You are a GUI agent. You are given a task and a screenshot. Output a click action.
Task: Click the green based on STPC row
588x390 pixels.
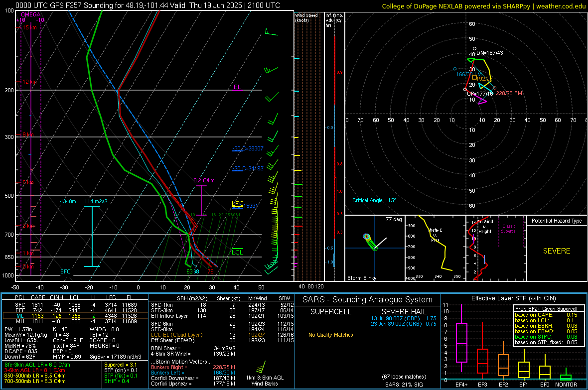(x=546, y=337)
